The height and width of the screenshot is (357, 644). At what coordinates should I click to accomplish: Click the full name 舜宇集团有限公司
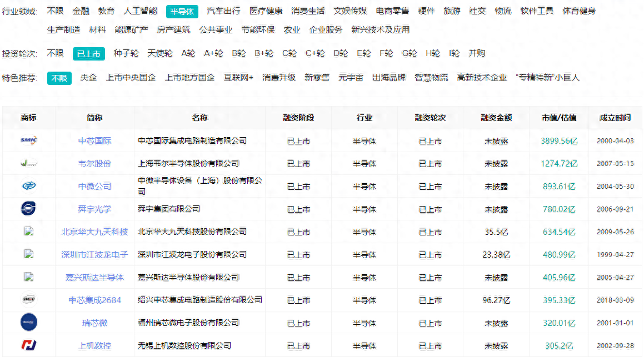point(169,209)
